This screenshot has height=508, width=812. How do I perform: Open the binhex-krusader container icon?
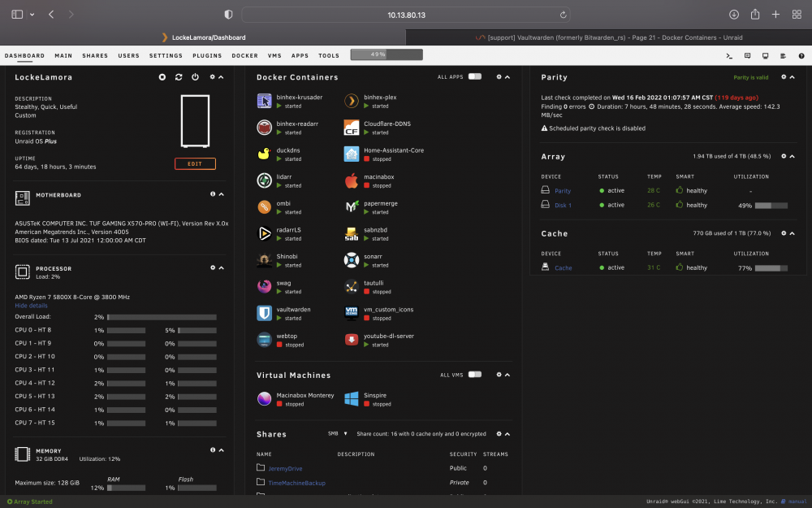(264, 101)
